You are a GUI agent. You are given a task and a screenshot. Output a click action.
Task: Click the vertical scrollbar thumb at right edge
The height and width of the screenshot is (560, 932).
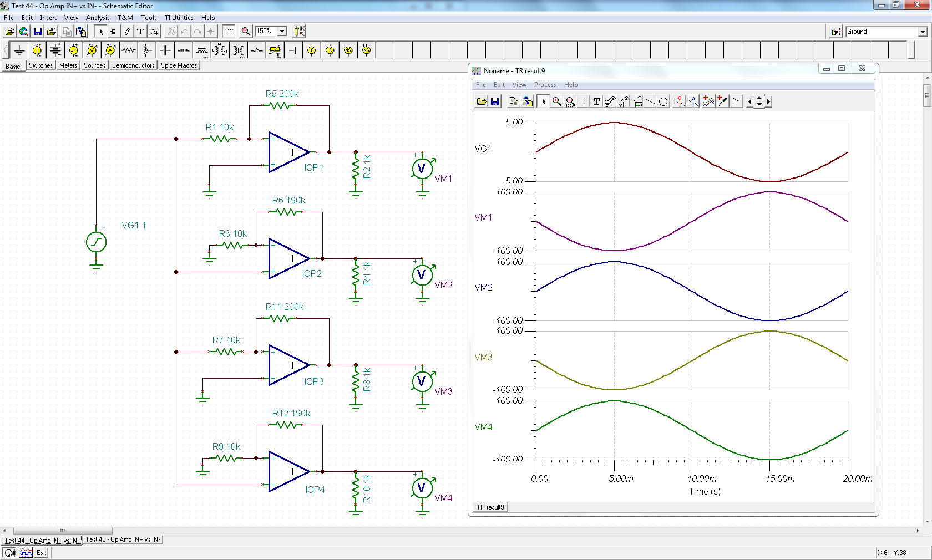tap(927, 95)
